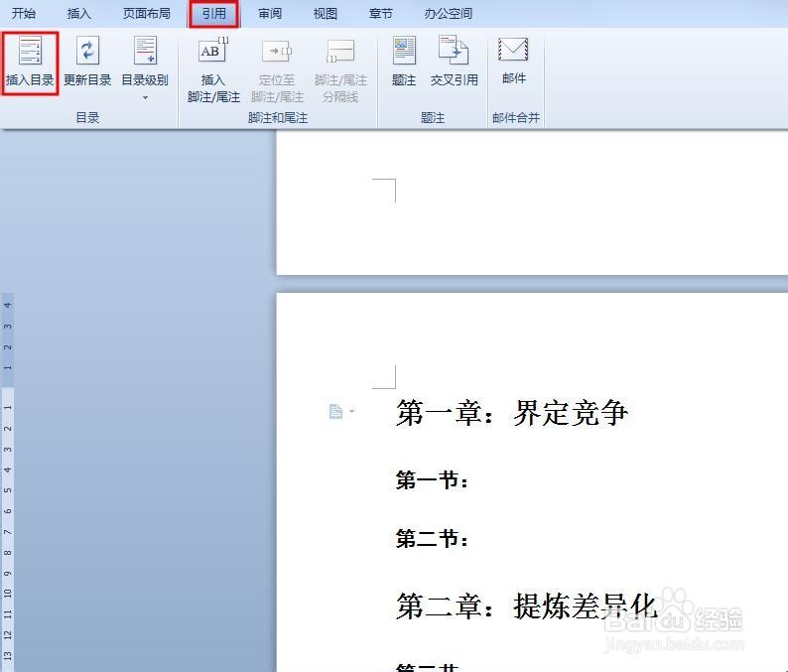This screenshot has height=672, width=788.
Task: Click the 邮件合并 group label
Action: tap(516, 118)
